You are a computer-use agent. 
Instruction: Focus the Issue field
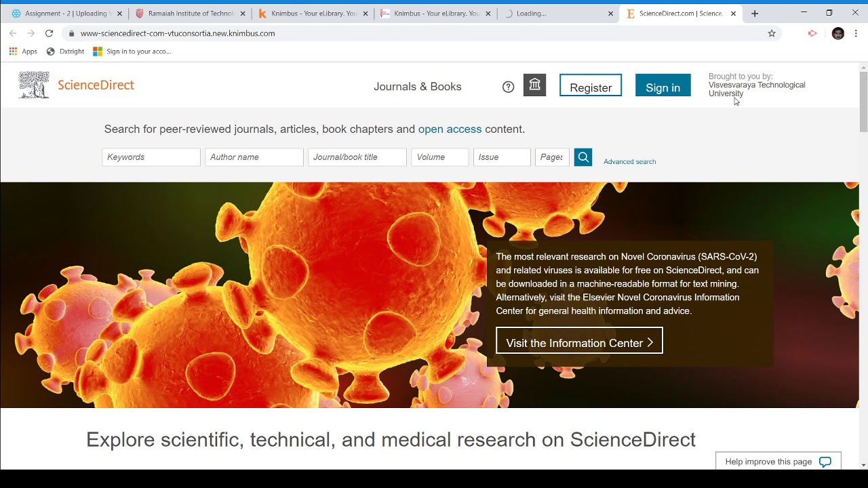[x=502, y=157]
